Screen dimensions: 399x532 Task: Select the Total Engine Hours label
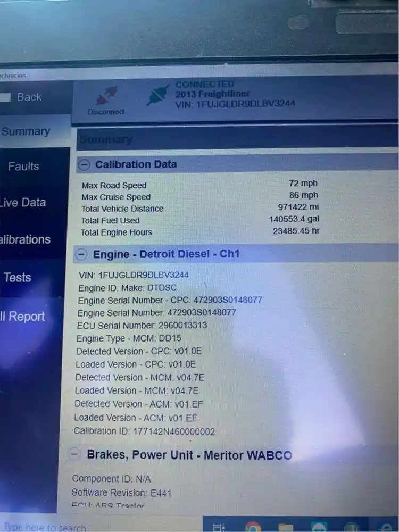(117, 232)
